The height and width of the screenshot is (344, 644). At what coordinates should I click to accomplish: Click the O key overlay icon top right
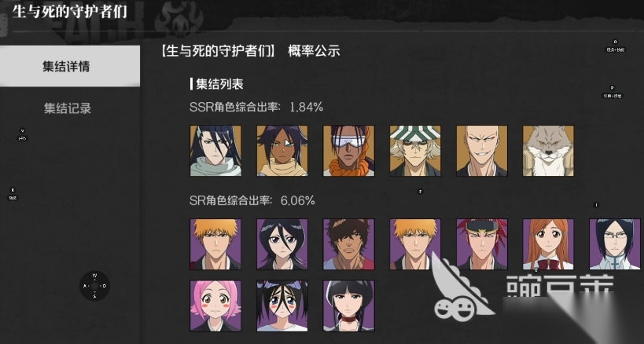615,46
